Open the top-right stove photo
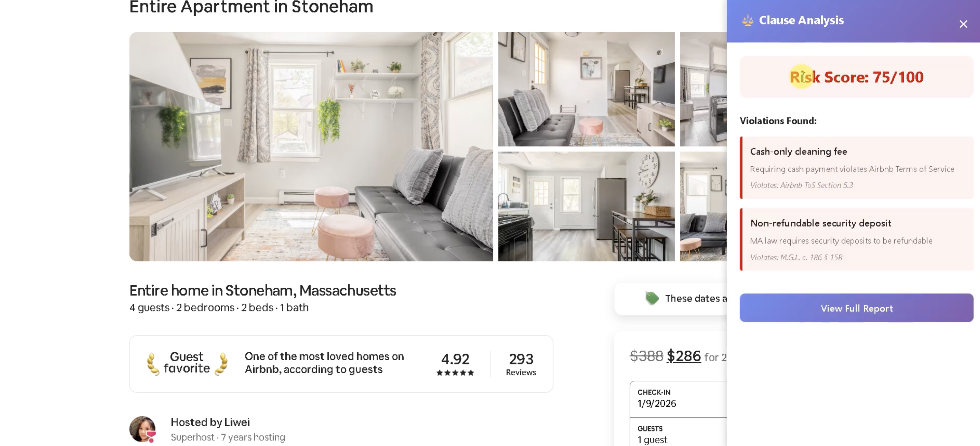Viewport: 980px width, 446px height. [x=703, y=89]
